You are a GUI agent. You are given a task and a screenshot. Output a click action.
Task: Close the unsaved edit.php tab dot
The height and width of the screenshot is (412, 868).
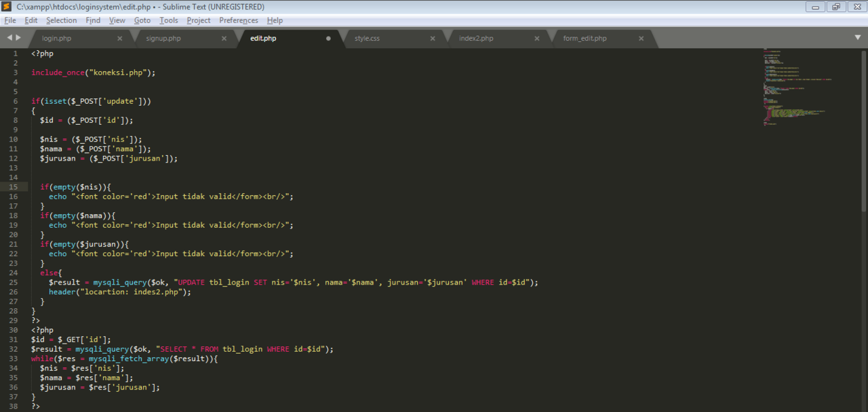329,39
